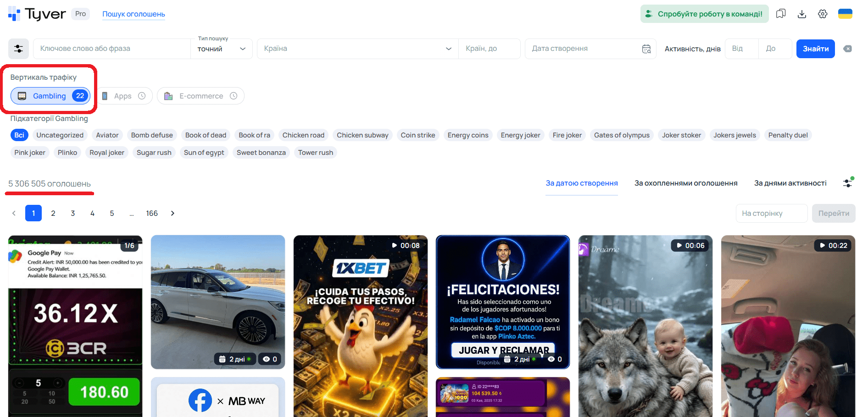Filter by Tower rush subcategory
The height and width of the screenshot is (417, 868).
pos(316,153)
